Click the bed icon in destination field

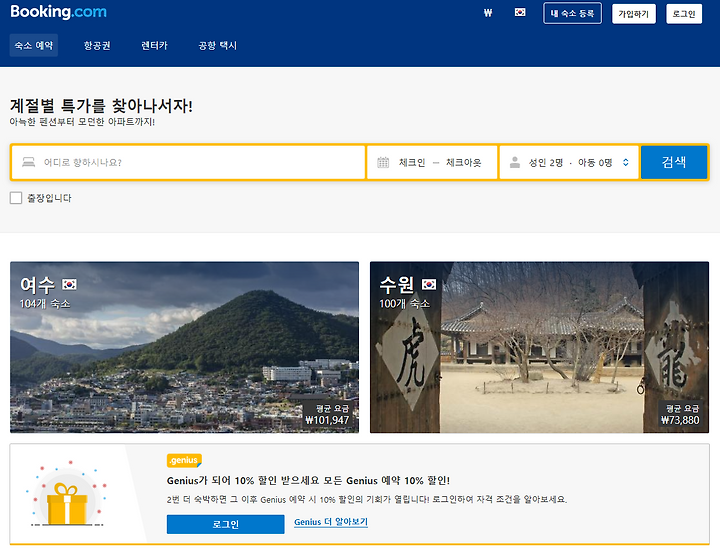[x=28, y=162]
